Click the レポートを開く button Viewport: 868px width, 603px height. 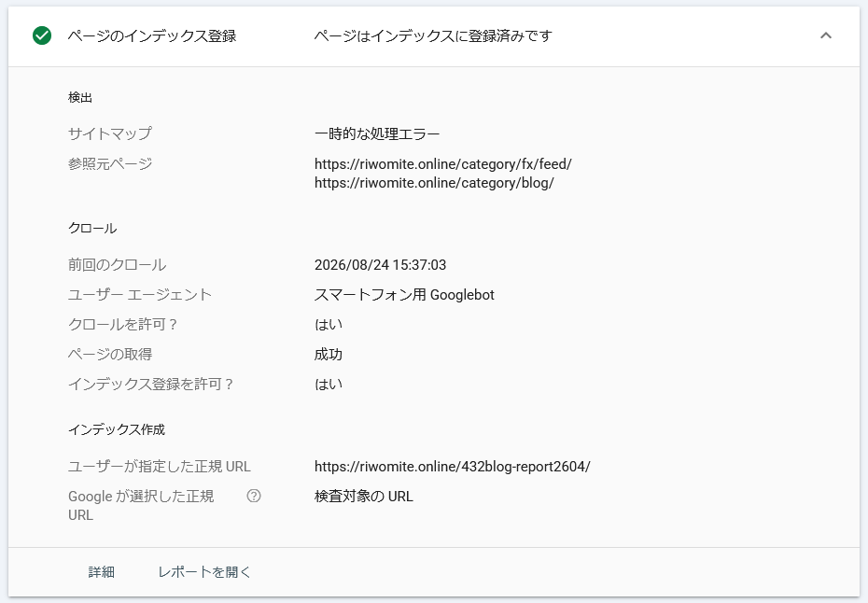[204, 572]
